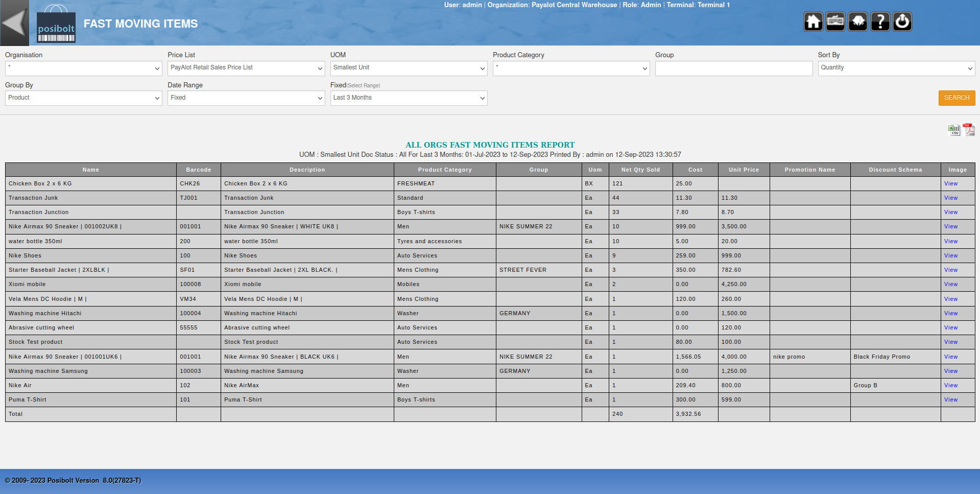Image resolution: width=980 pixels, height=494 pixels.
Task: Open the Help question mark icon
Action: (880, 22)
